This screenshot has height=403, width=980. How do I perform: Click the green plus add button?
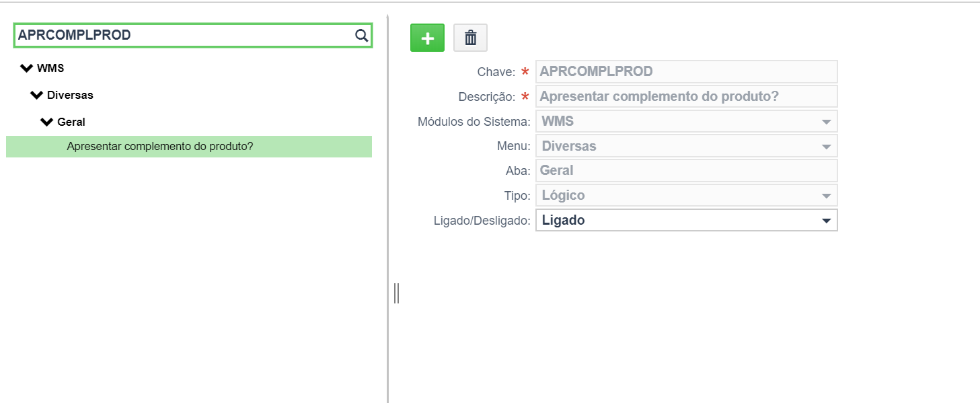click(x=428, y=38)
